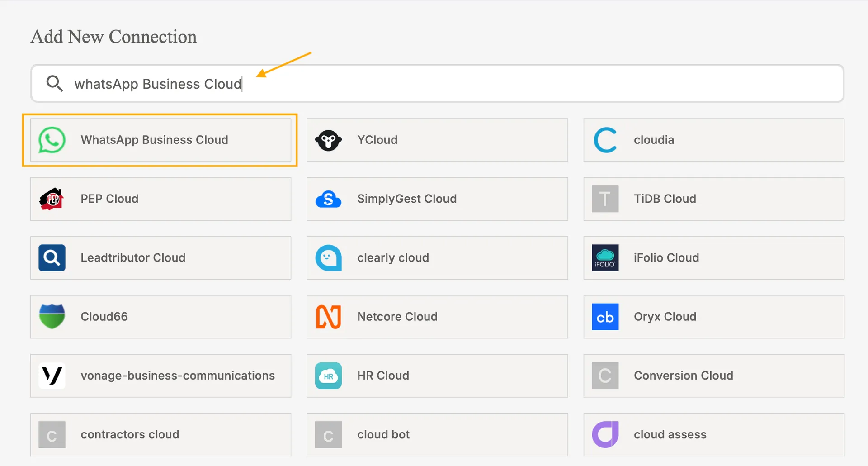Viewport: 868px width, 466px height.
Task: Click the YCloud monkey logo icon
Action: coord(328,140)
